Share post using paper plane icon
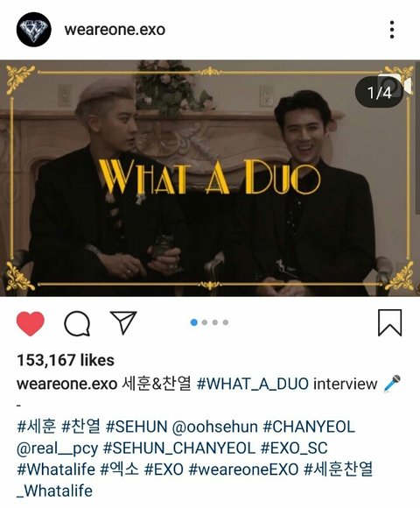The width and height of the screenshot is (420, 508). [123, 322]
